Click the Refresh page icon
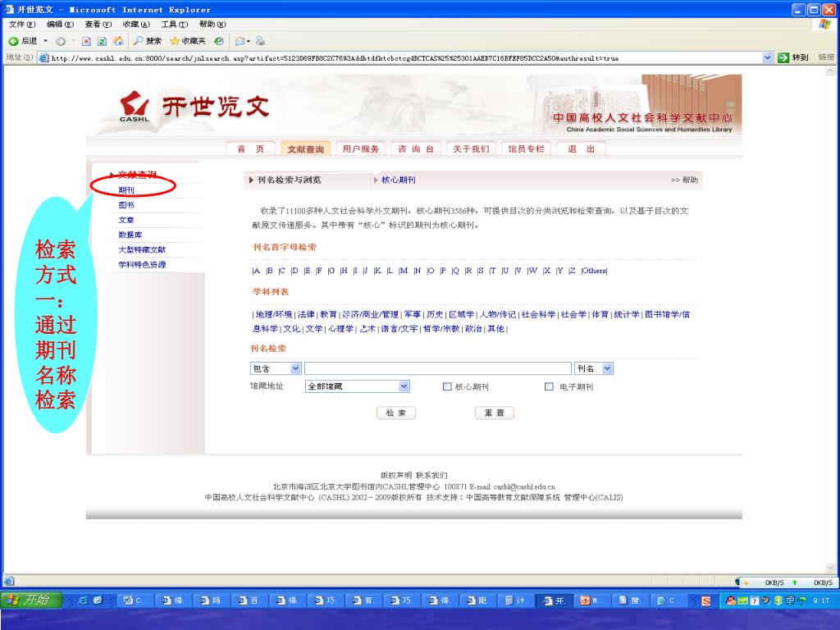 (x=102, y=41)
